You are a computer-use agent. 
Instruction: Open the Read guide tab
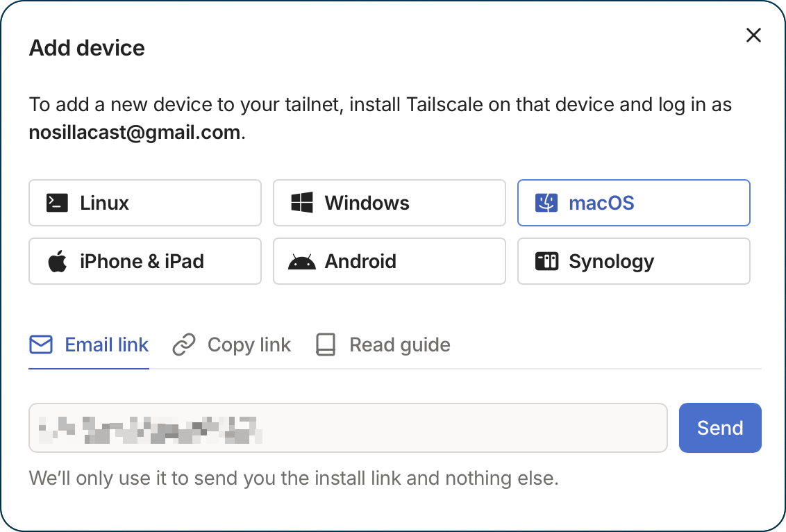point(383,345)
